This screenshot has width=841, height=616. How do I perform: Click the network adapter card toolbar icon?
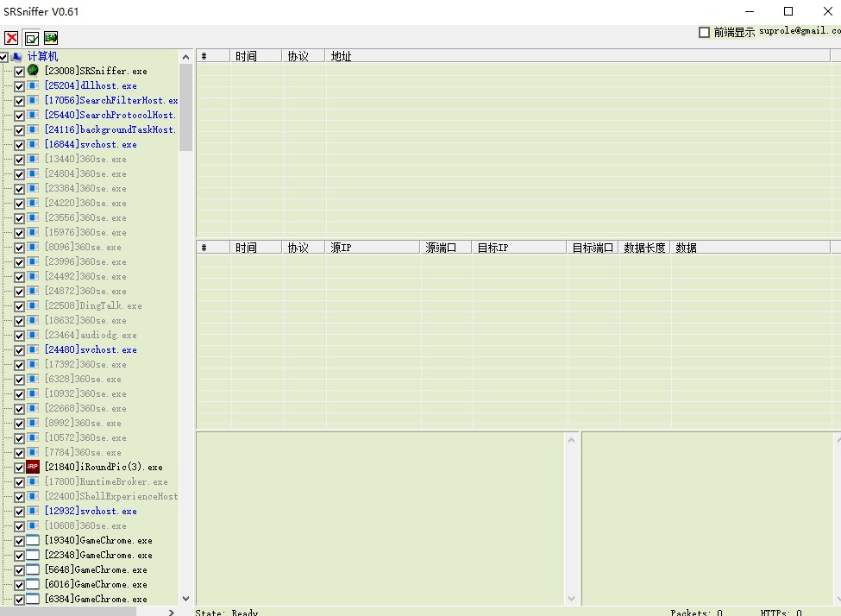[x=51, y=38]
